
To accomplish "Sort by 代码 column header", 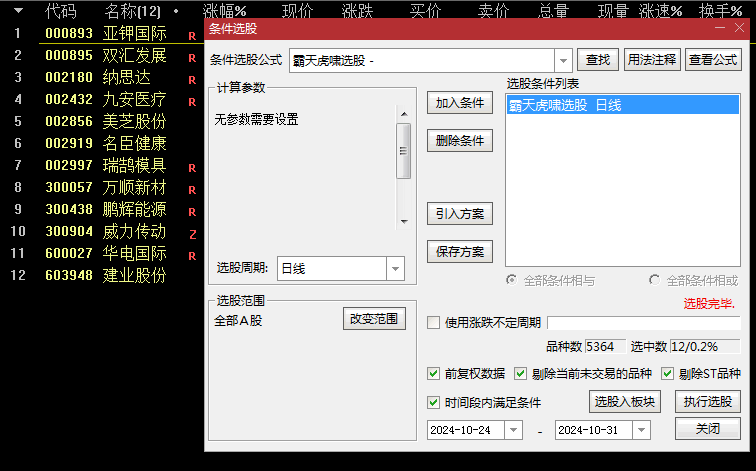I will [x=61, y=11].
